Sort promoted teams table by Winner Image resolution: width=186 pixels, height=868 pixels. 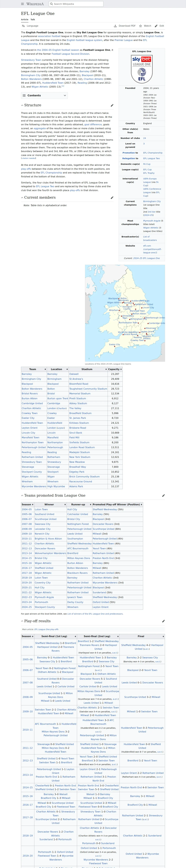tap(50, 504)
